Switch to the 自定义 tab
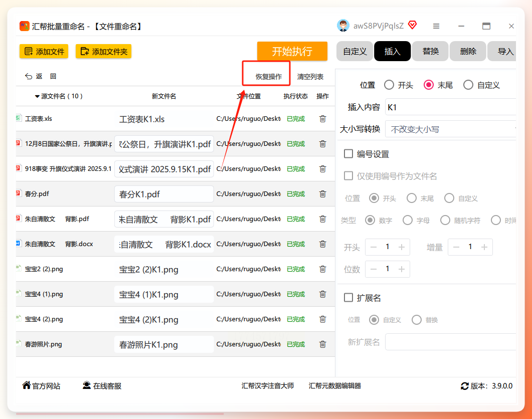Screen dimensions: 532x419 354,51
